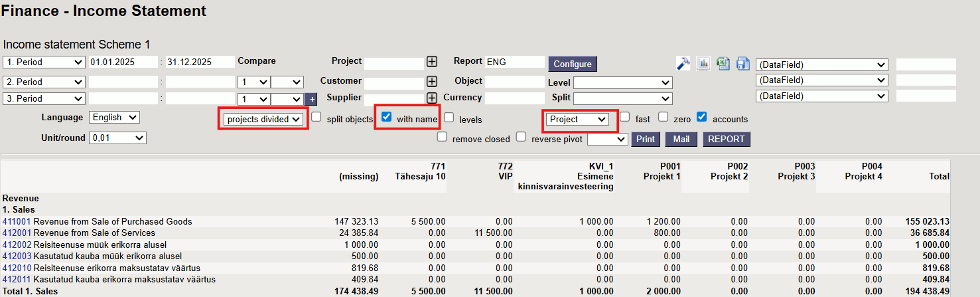This screenshot has width=980, height=297.
Task: Click the Configure button
Action: 572,64
